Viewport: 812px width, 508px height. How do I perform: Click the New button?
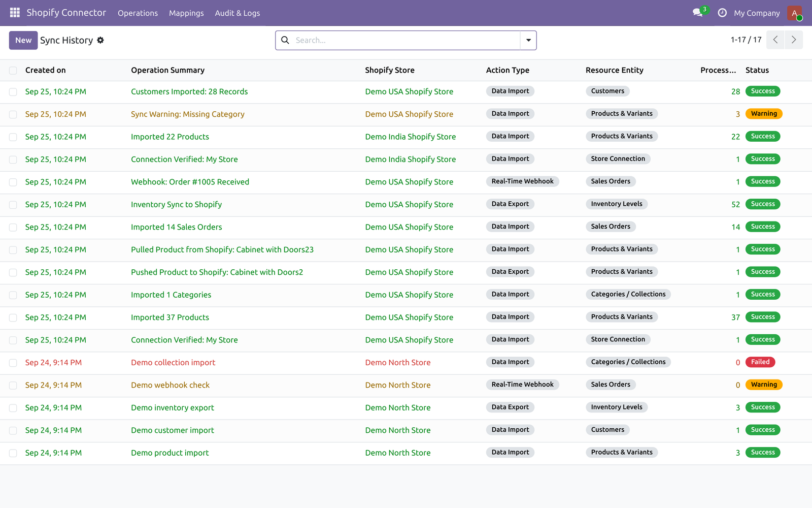23,40
